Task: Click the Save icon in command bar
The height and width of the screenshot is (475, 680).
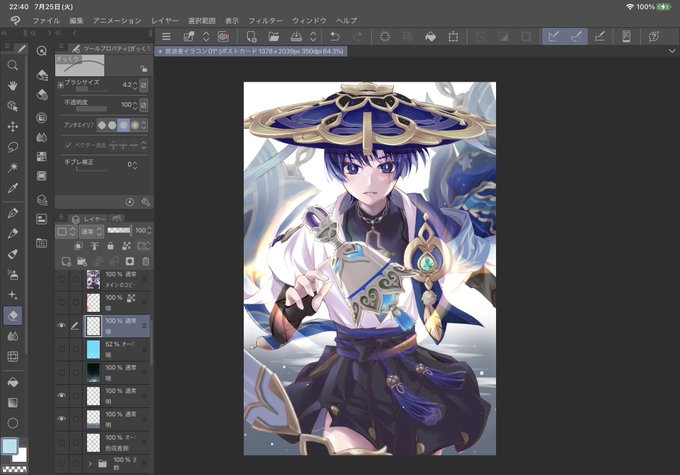Action: pyautogui.click(x=296, y=36)
